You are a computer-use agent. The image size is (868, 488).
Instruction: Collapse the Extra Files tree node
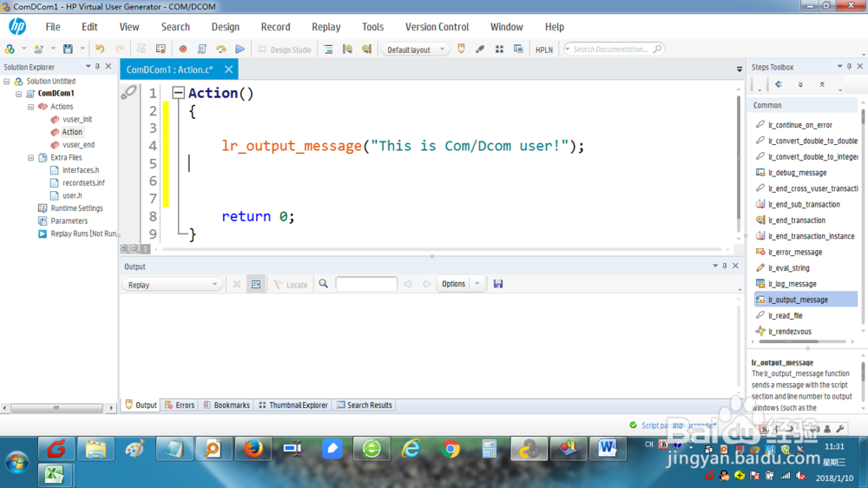click(x=31, y=157)
